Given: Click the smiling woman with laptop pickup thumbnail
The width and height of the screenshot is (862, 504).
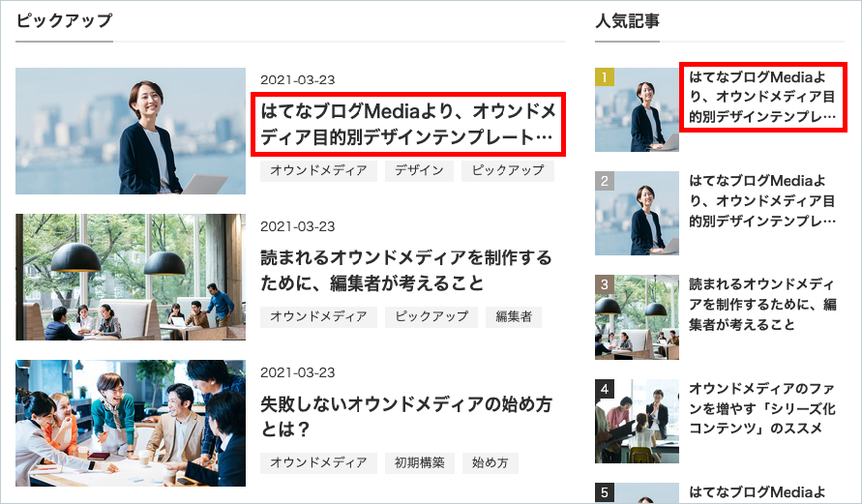Looking at the screenshot, I should click(x=131, y=131).
